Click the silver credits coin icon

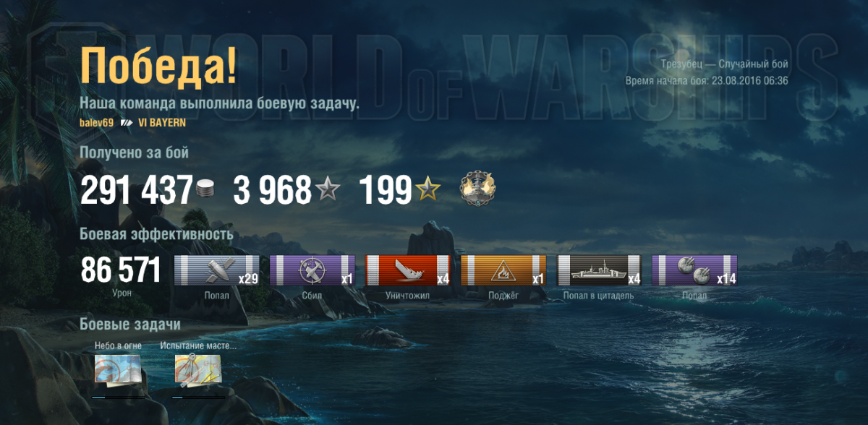(206, 191)
